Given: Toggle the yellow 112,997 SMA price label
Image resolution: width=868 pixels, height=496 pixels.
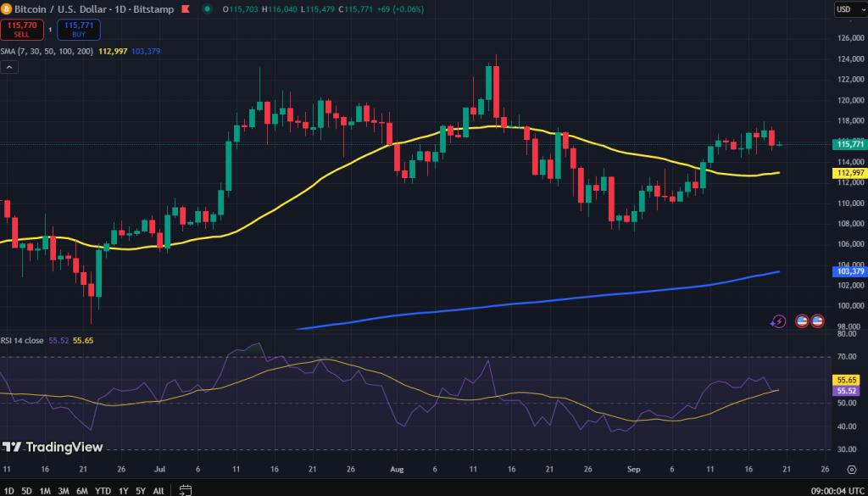Looking at the screenshot, I should click(848, 172).
